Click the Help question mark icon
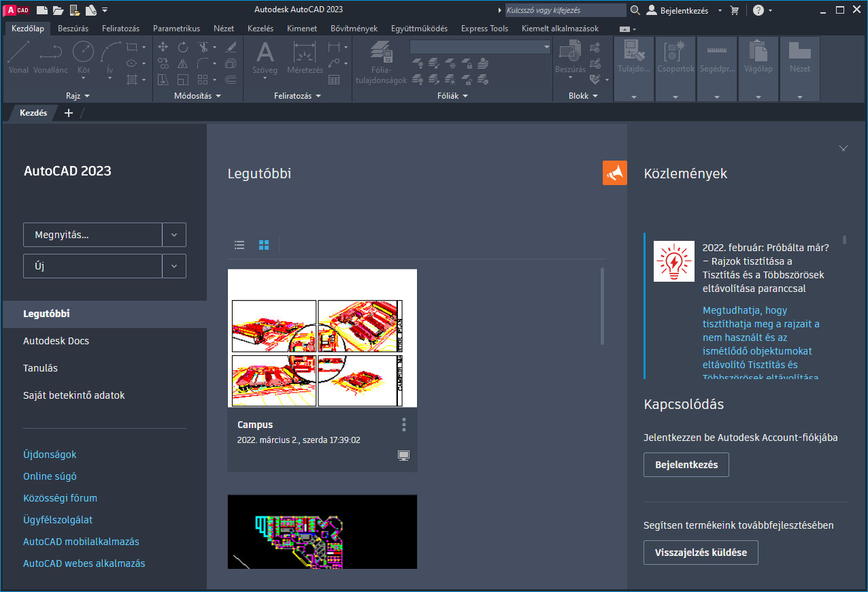The height and width of the screenshot is (592, 868). coord(758,10)
